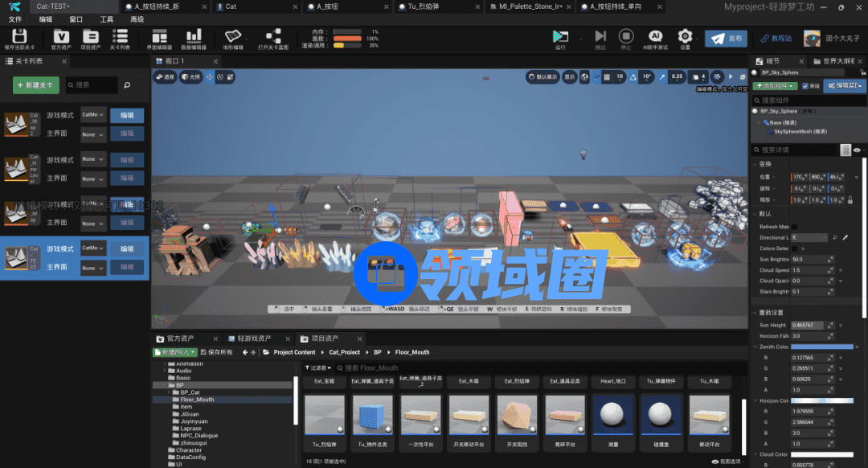Open 官方资产 from the toolbar
The image size is (868, 468).
tap(61, 37)
